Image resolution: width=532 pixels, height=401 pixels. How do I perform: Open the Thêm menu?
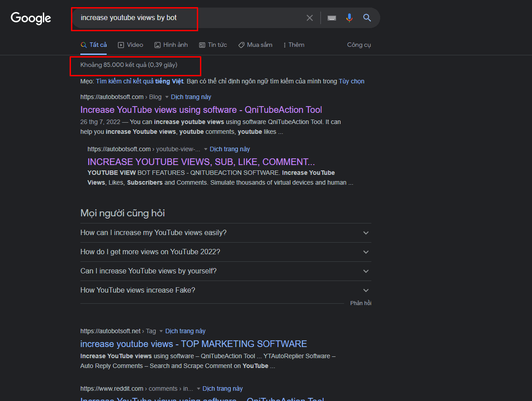[294, 45]
